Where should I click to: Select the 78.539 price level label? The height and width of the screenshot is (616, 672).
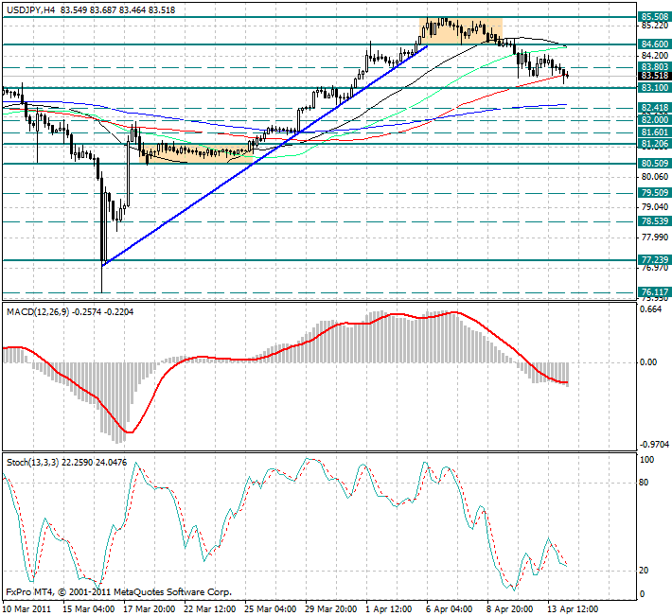[x=654, y=221]
